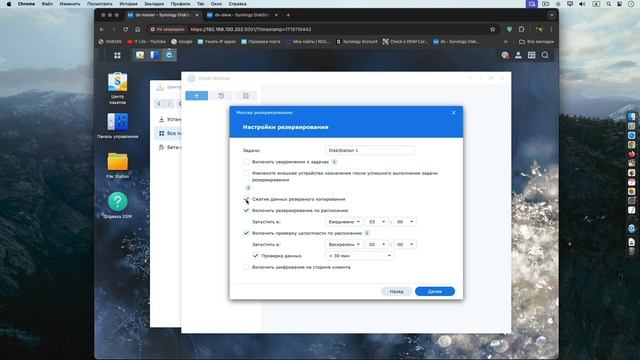Image resolution: width=640 pixels, height=360 pixels.
Task: Click the task name input field
Action: (x=370, y=151)
